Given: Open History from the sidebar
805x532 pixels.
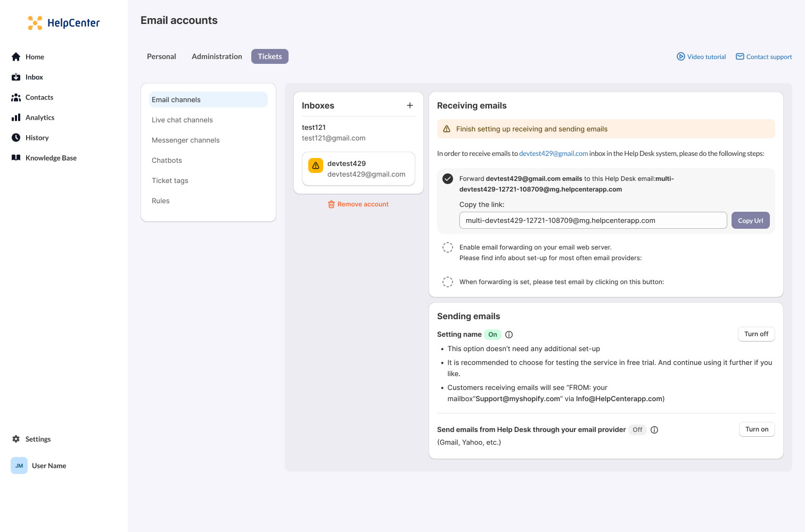Looking at the screenshot, I should coord(37,137).
